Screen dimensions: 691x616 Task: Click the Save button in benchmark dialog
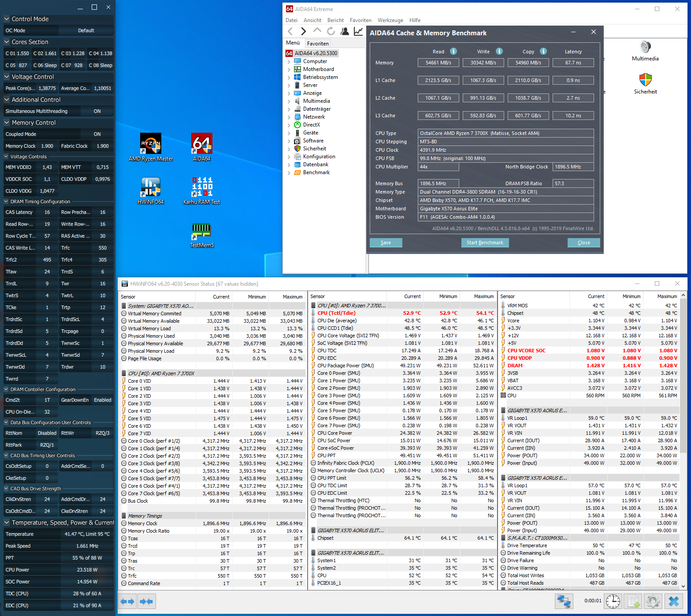386,243
